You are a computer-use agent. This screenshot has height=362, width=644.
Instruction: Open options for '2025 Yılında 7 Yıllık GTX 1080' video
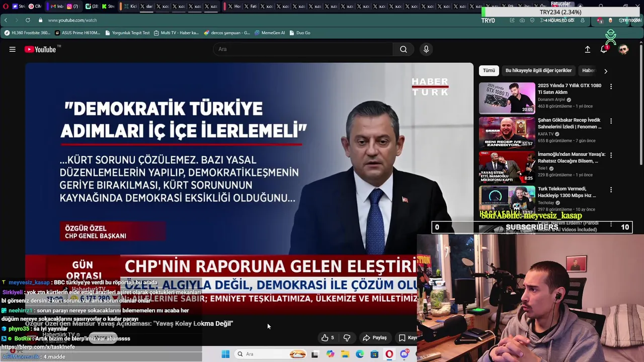(x=611, y=86)
